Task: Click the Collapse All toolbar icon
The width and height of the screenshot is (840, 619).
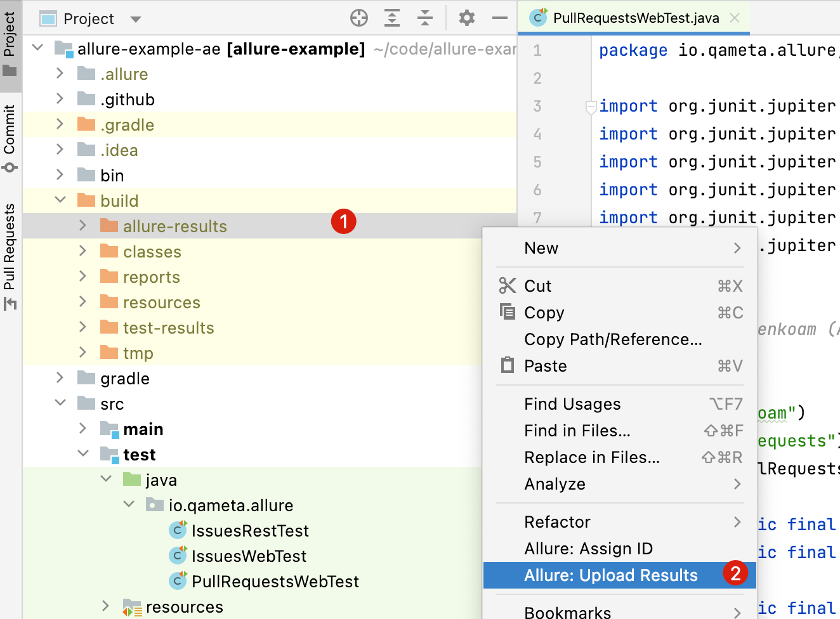Action: [425, 18]
